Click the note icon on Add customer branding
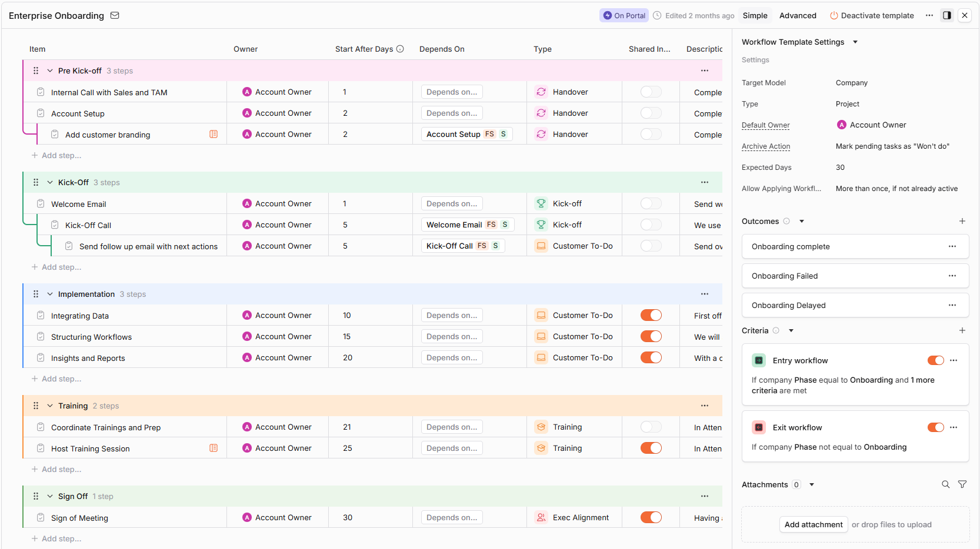Screen dimensions: 980x549 pyautogui.click(x=214, y=134)
